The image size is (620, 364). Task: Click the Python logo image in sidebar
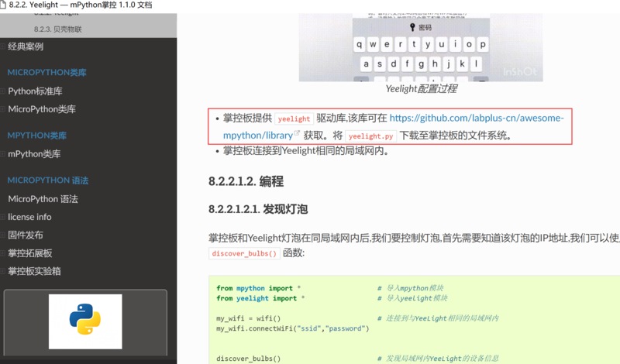(x=85, y=321)
